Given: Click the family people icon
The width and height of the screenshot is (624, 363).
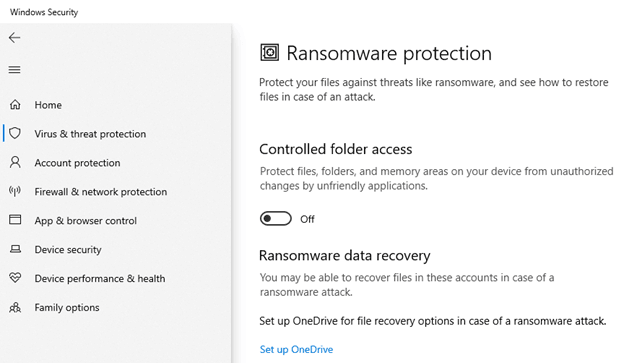Looking at the screenshot, I should click(x=15, y=307).
